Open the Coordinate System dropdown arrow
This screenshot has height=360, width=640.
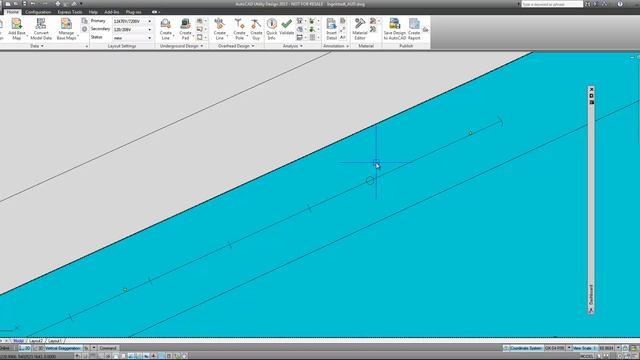(569, 348)
